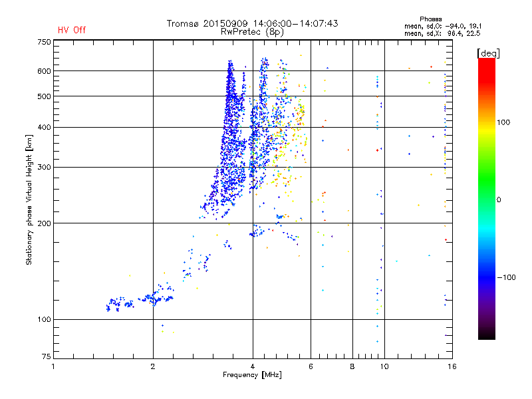Screen dimensions: 532x399
Task: Click the y-axis tick label '200'
Action: coord(44,223)
